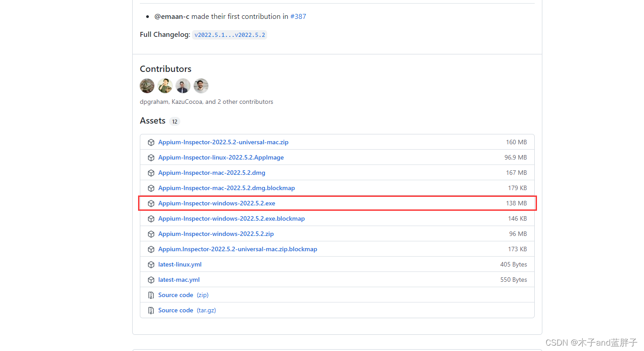
Task: Download Appium-Inspector-windows-2022.5.2.exe.blockmap file
Action: click(x=232, y=218)
